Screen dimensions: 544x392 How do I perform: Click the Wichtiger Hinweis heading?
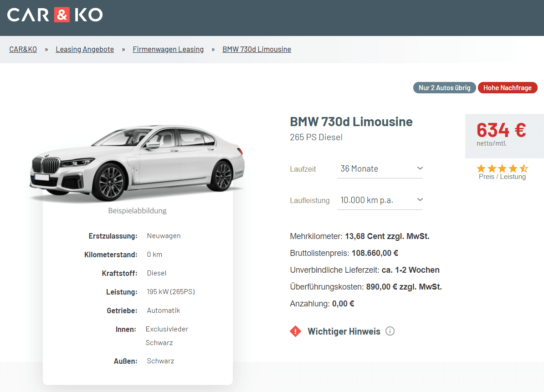coord(344,332)
